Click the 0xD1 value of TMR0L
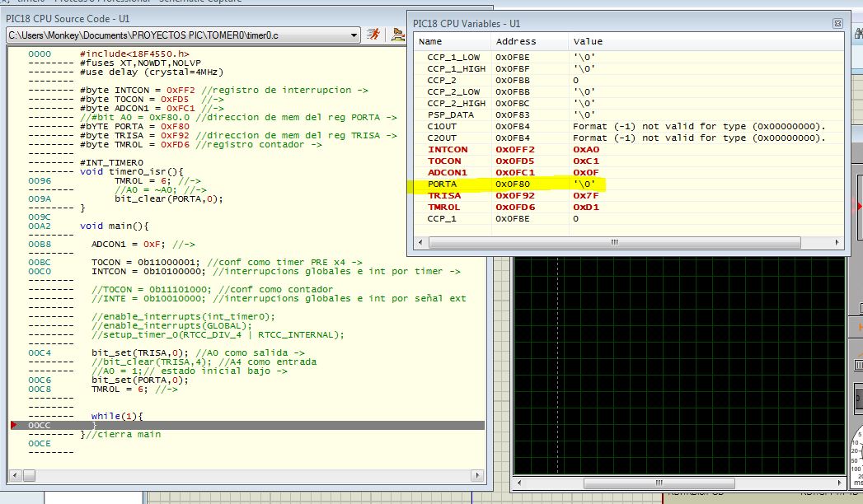 tap(585, 208)
